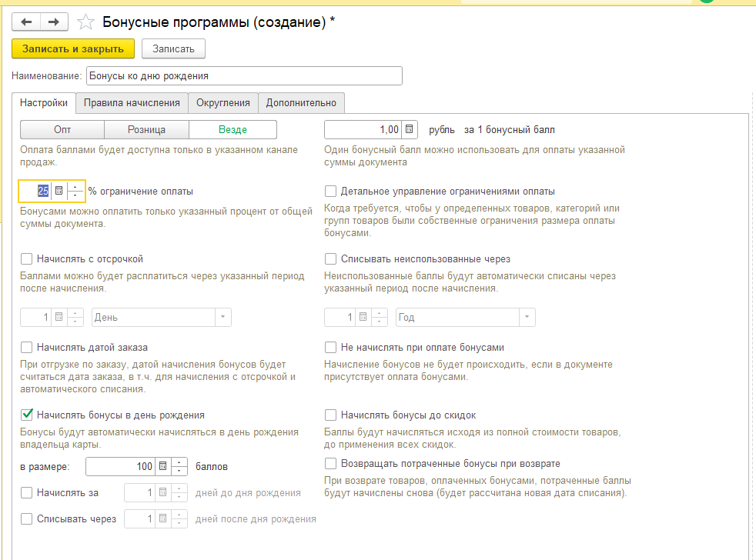
Task: Enable 'Списывать неиспользованные через' checkbox
Action: pos(331,258)
